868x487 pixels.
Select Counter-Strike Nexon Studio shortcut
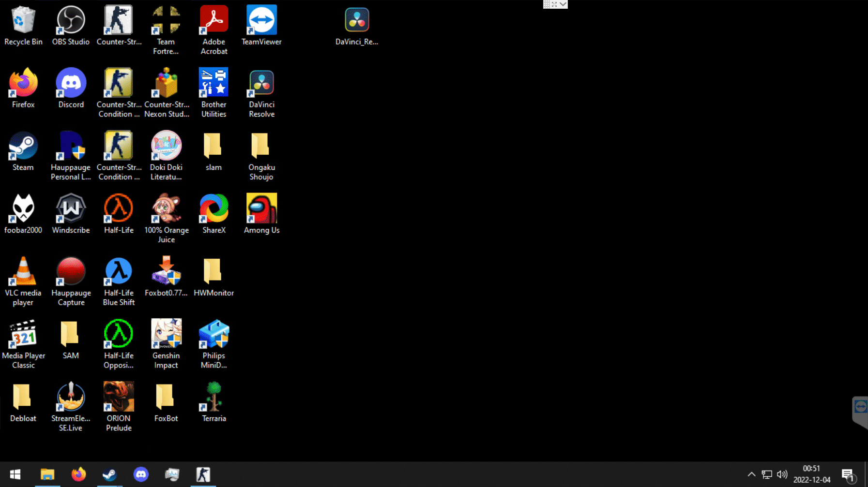coord(167,93)
